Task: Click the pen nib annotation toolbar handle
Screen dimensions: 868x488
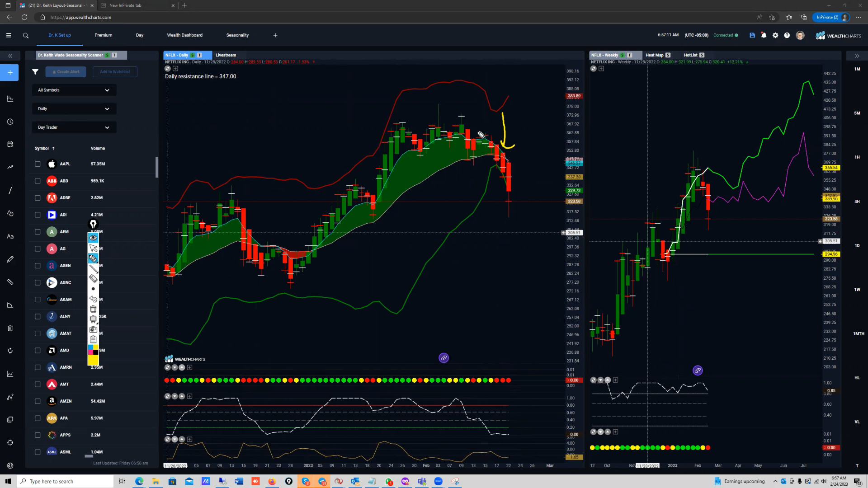Action: click(93, 224)
